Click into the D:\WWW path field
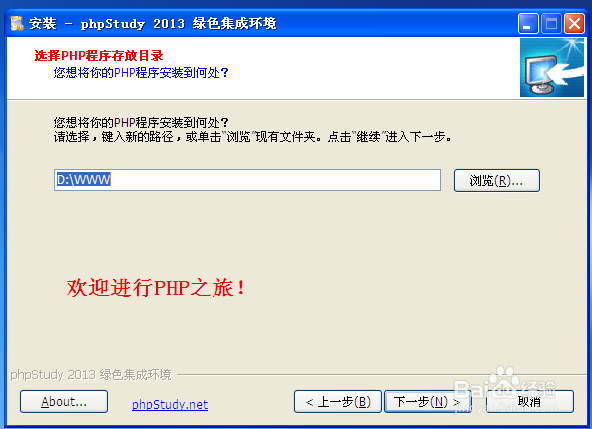The width and height of the screenshot is (592, 429). pyautogui.click(x=247, y=180)
